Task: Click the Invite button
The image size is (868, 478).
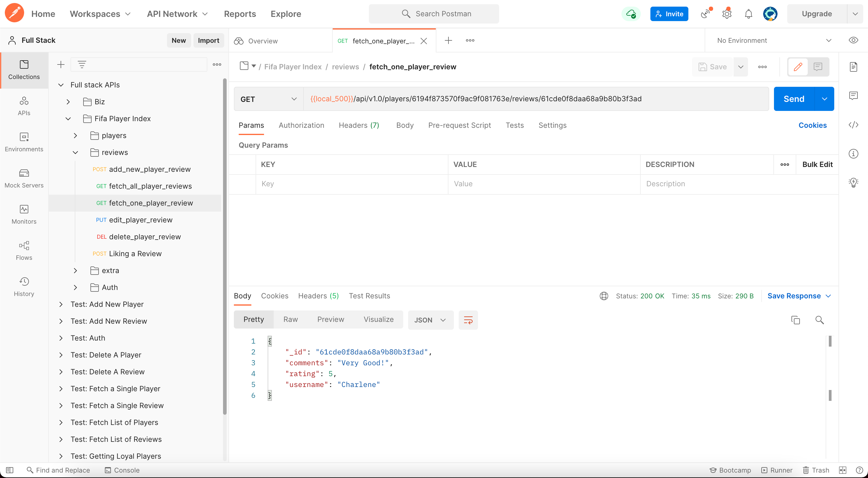Action: tap(669, 14)
